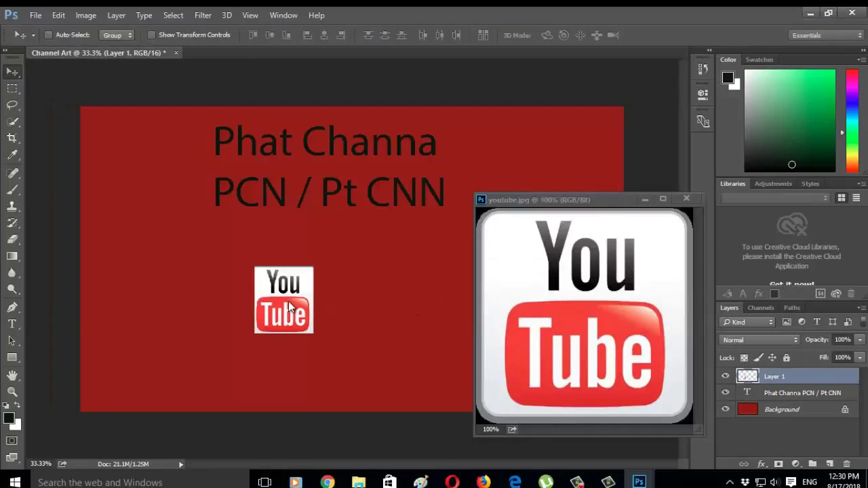
Task: Select the Lasso tool
Action: point(12,105)
